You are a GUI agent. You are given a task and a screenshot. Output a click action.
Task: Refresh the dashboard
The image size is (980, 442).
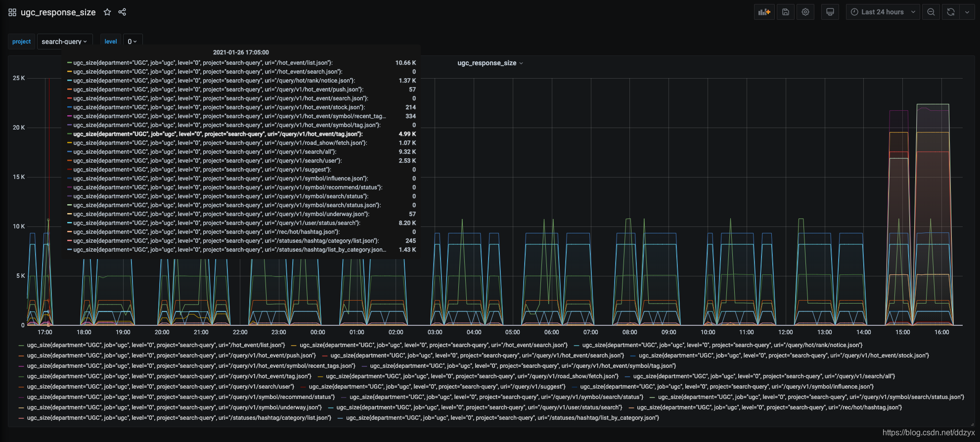(950, 12)
